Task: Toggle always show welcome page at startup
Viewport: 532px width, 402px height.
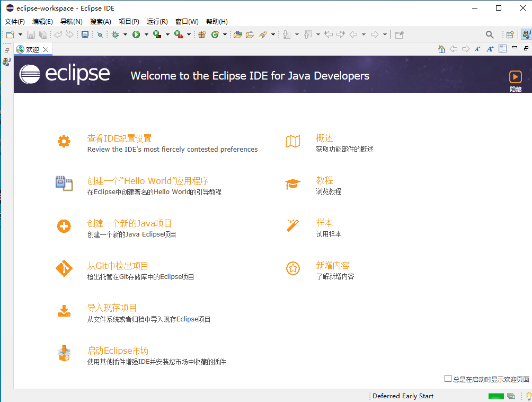Action: coord(448,379)
